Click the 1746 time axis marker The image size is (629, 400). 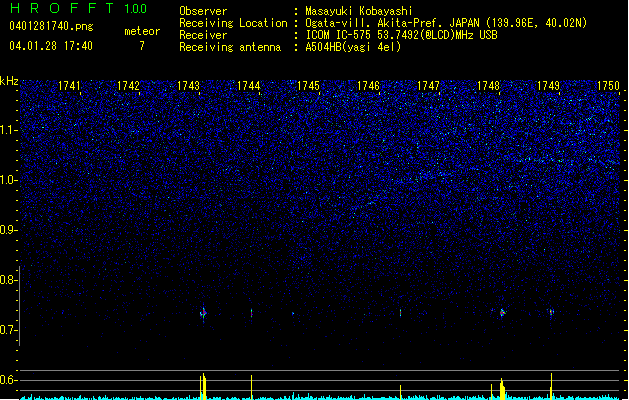[368, 86]
